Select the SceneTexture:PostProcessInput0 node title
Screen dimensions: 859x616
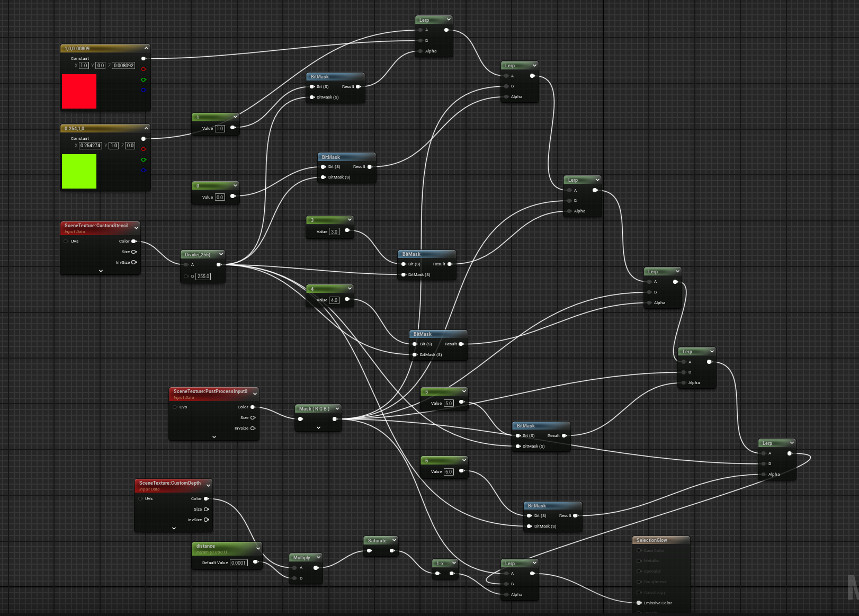point(210,391)
